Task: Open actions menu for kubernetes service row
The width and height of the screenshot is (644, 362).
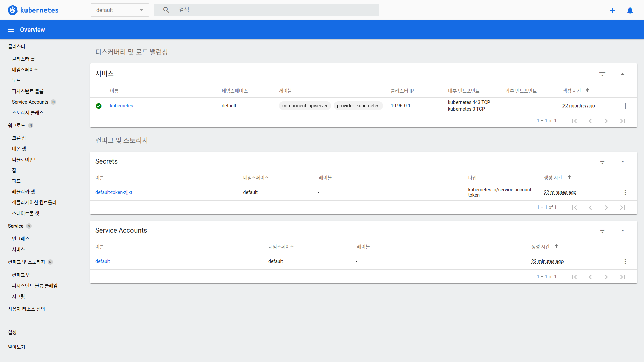Action: (x=625, y=106)
